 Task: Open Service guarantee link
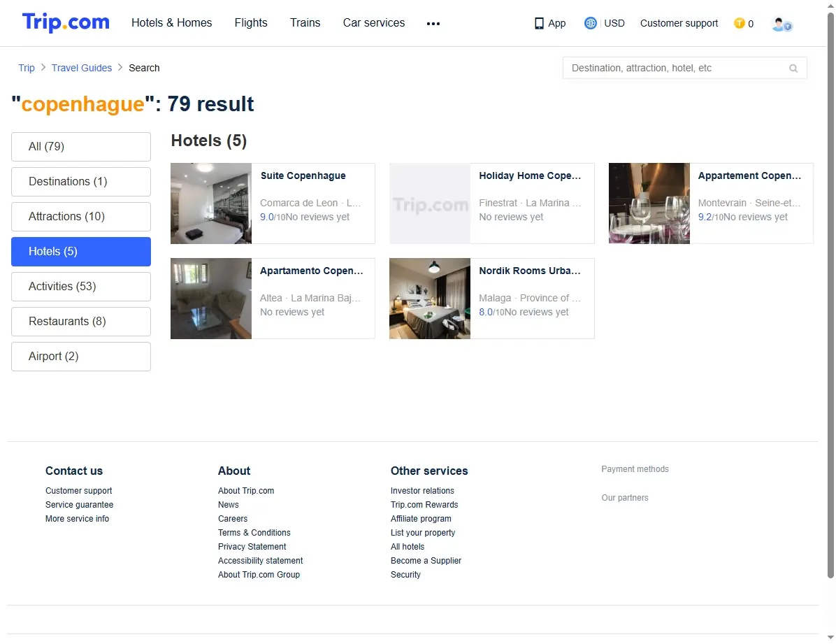pyautogui.click(x=80, y=505)
